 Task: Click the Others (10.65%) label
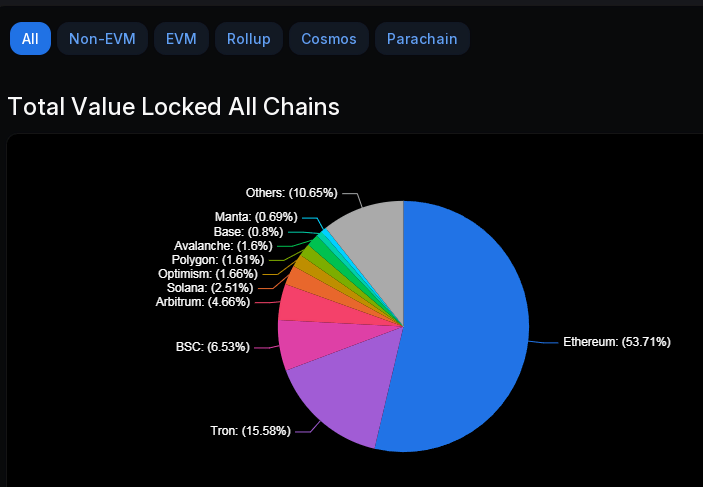(291, 193)
